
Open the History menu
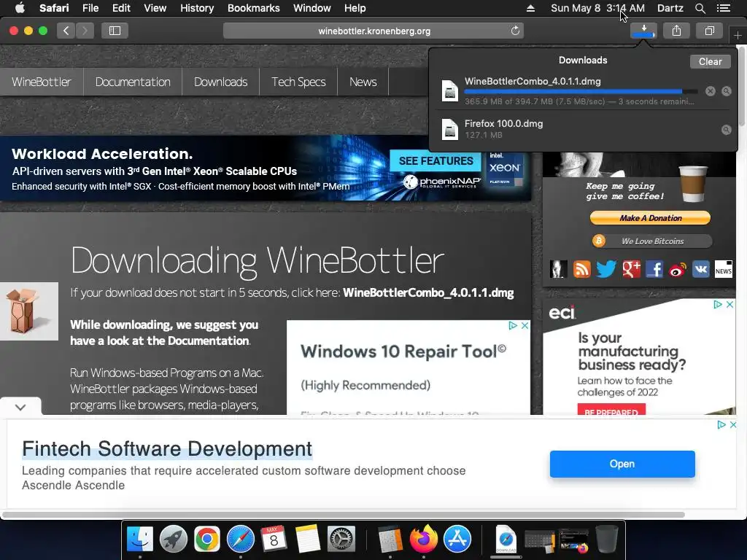point(197,8)
